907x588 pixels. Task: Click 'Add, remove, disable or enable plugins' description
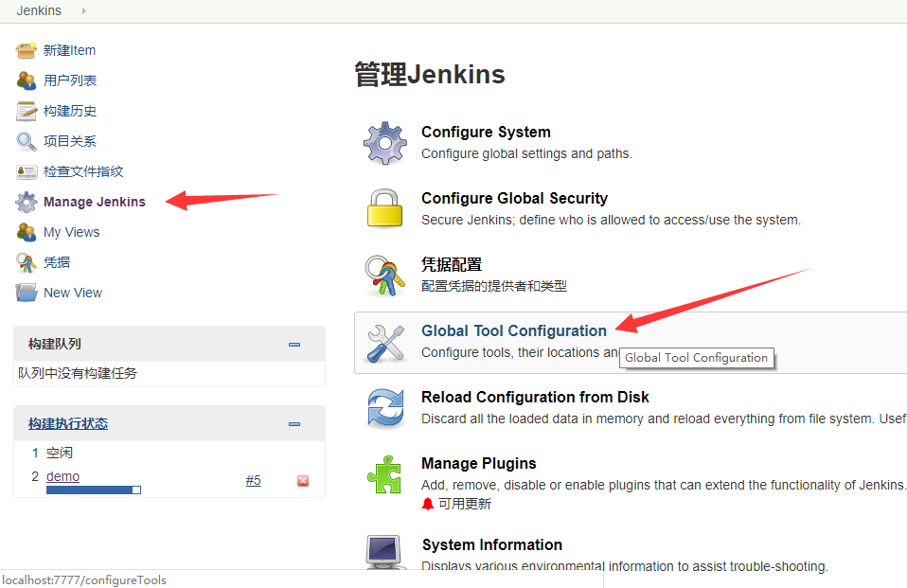coord(664,485)
